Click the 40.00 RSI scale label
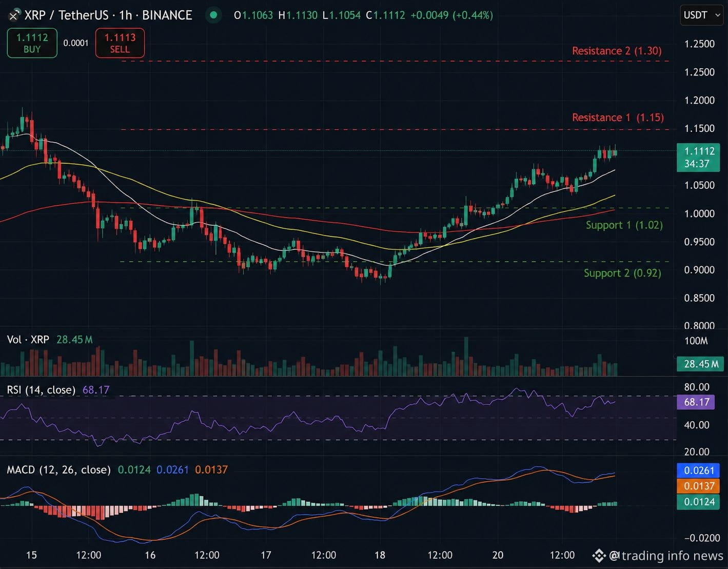Screen dimensions: 728x569 (697, 425)
